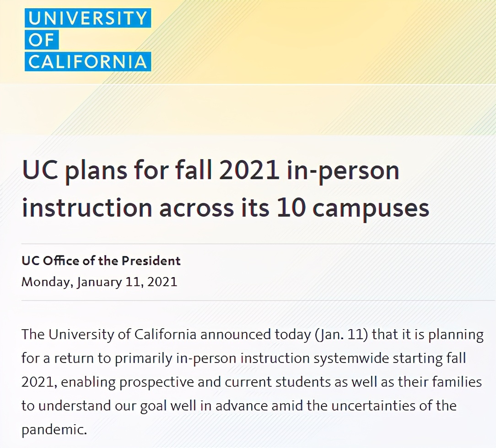This screenshot has height=448, width=496.
Task: Click the word "instruction" starting headline's second line
Action: click(87, 208)
